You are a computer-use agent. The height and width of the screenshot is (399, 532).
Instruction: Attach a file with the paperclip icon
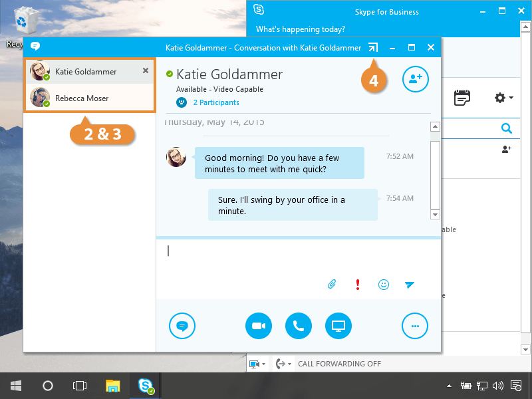coord(332,285)
